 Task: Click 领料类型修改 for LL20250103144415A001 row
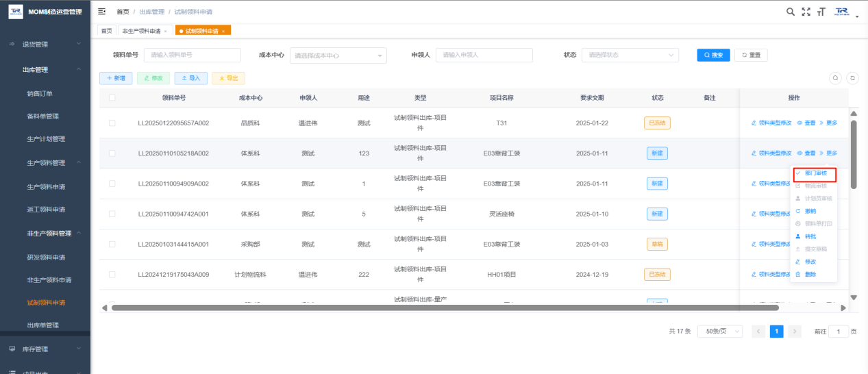point(771,244)
